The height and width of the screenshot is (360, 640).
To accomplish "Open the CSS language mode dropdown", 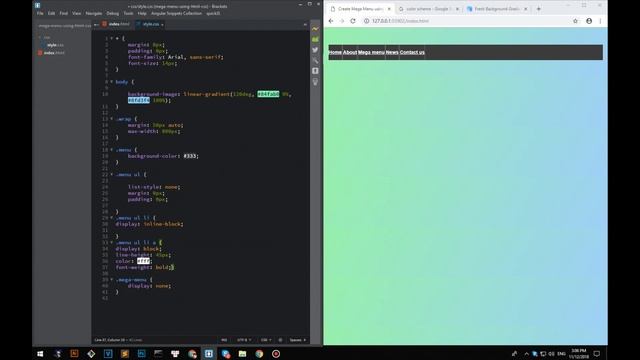I will tap(266, 340).
